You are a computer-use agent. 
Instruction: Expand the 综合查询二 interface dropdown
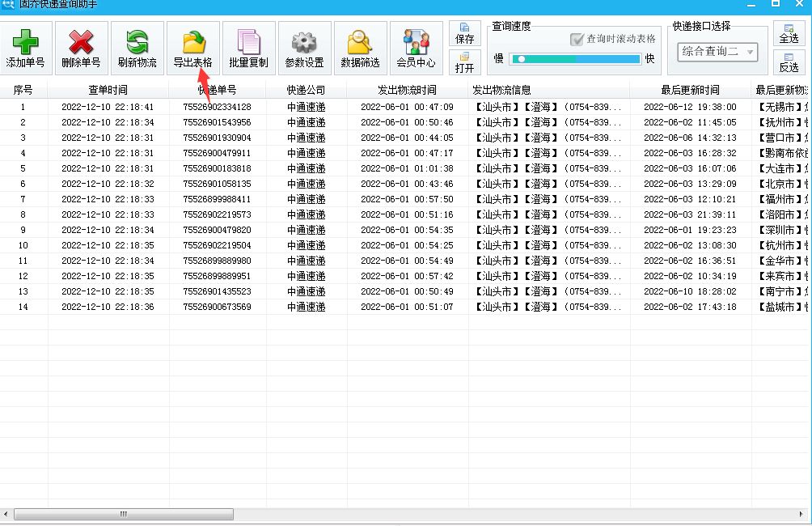750,53
